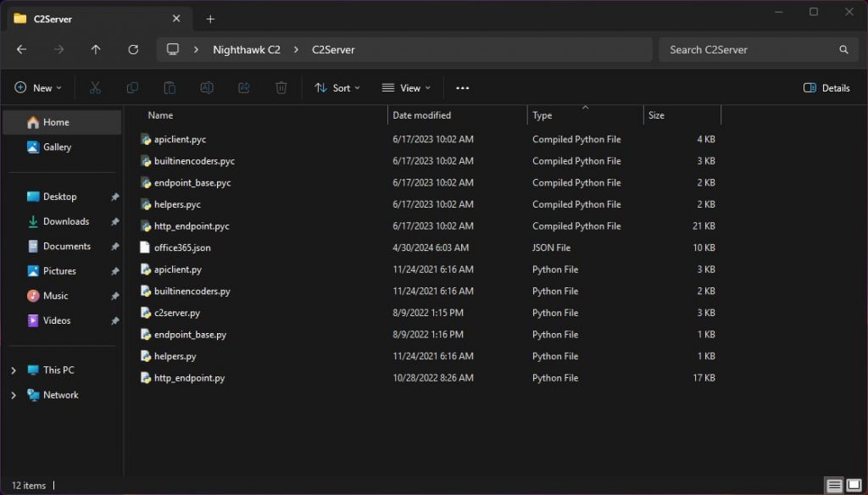The width and height of the screenshot is (868, 495).
Task: Refresh the current folder view
Action: [x=133, y=50]
